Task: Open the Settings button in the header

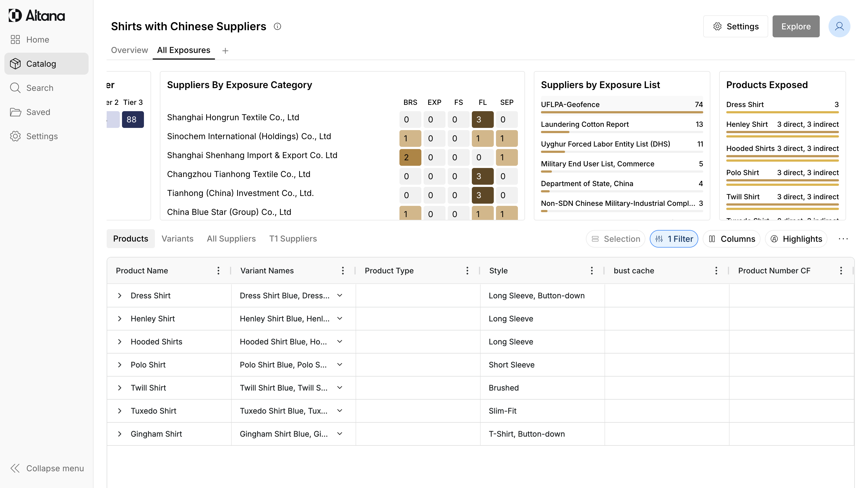Action: [x=736, y=26]
